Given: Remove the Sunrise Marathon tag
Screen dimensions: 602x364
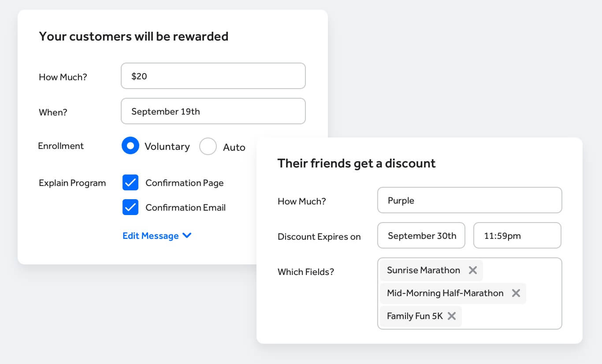Looking at the screenshot, I should click(472, 270).
